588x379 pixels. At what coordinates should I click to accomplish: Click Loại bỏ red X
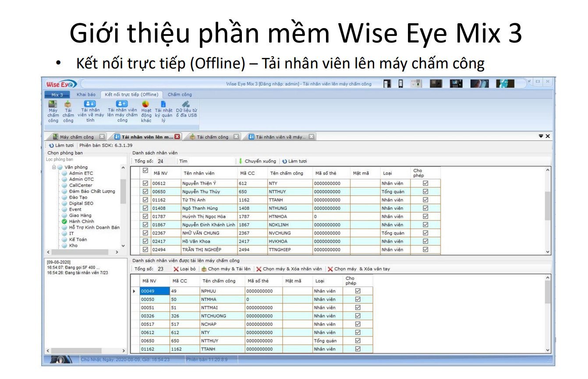point(184,269)
